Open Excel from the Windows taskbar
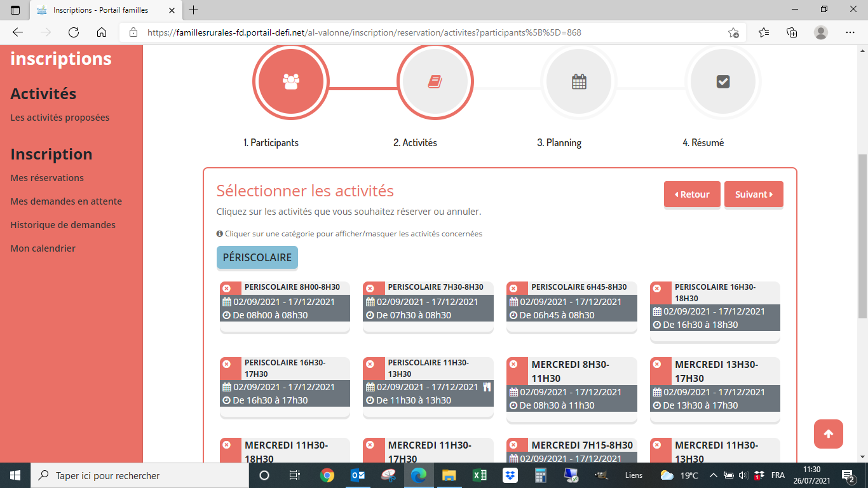The width and height of the screenshot is (868, 488). (x=479, y=475)
